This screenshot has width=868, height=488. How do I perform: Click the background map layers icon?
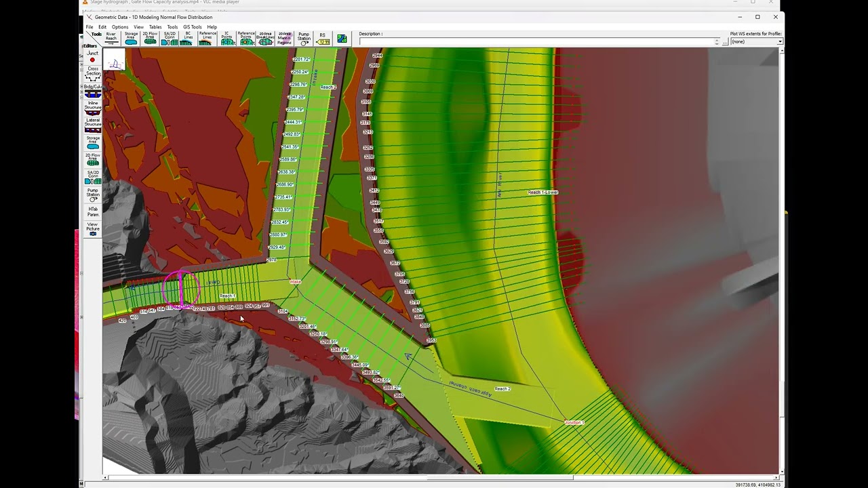tap(342, 39)
